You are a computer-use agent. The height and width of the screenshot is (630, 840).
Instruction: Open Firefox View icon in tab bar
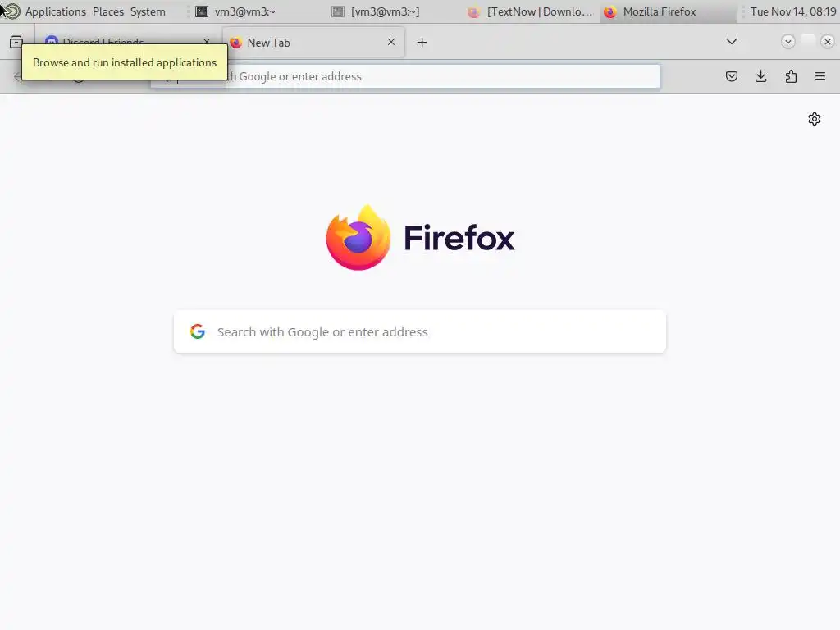(x=16, y=42)
